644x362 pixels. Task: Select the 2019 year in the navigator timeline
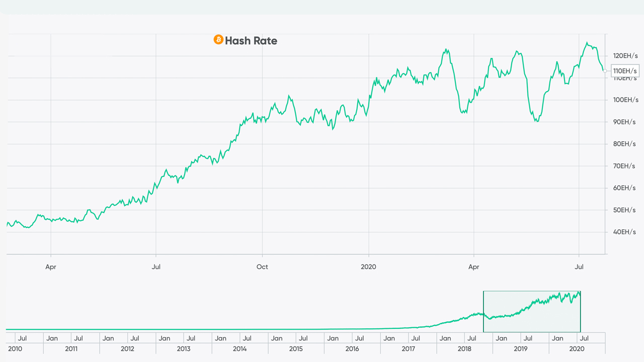click(x=521, y=348)
